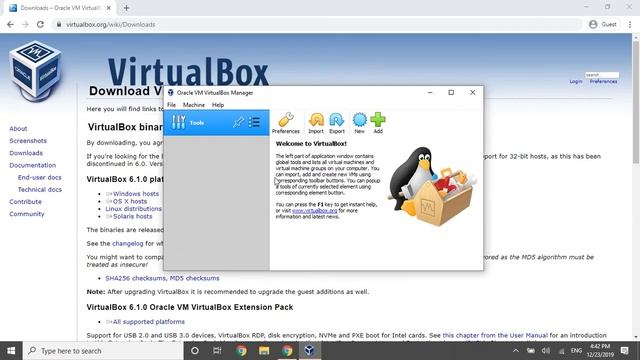Click the Windows hosts download link
The height and width of the screenshot is (360, 640).
[136, 194]
